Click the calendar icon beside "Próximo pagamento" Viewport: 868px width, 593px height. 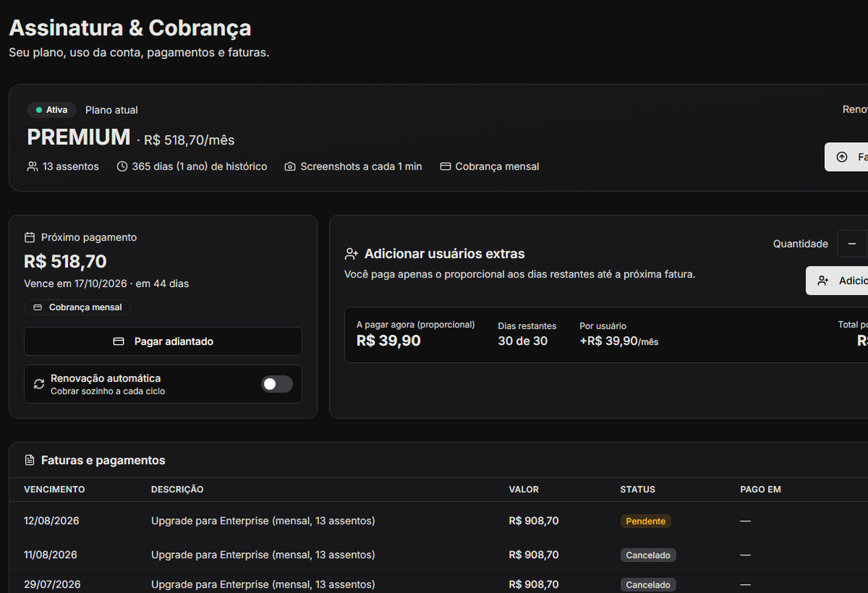pos(30,237)
